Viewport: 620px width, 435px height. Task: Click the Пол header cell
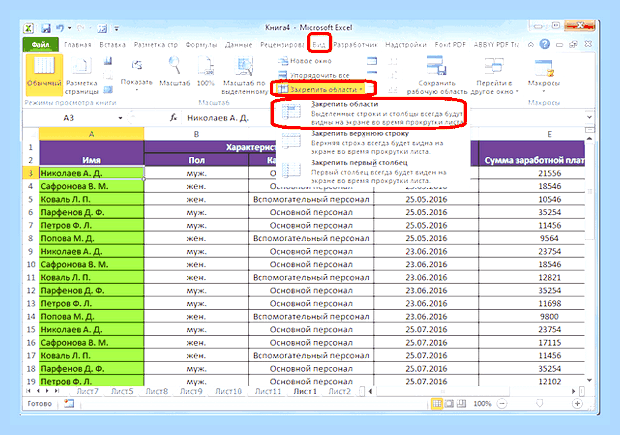coord(196,160)
